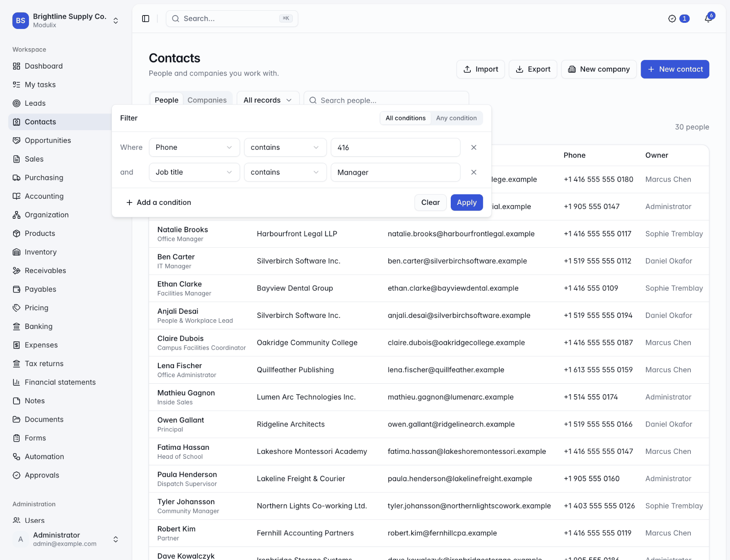Switch to the People tab
Image resolution: width=730 pixels, height=560 pixels.
[167, 100]
